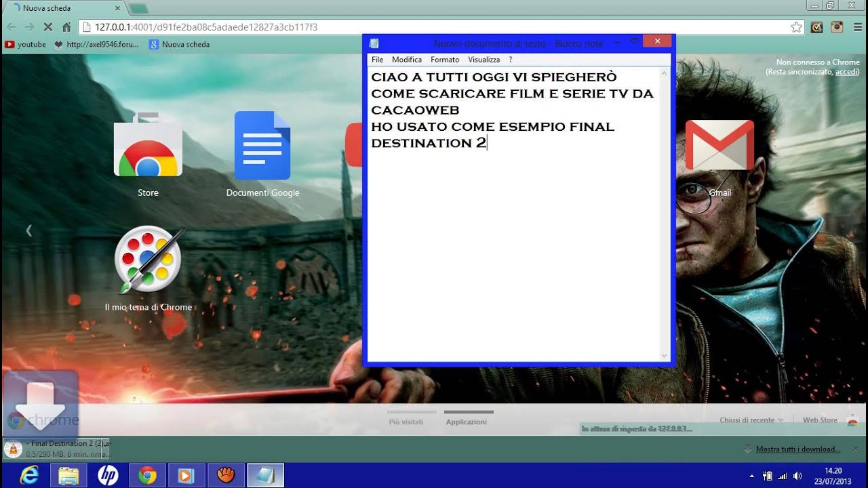Close the Nuova scheda tab

(x=117, y=8)
